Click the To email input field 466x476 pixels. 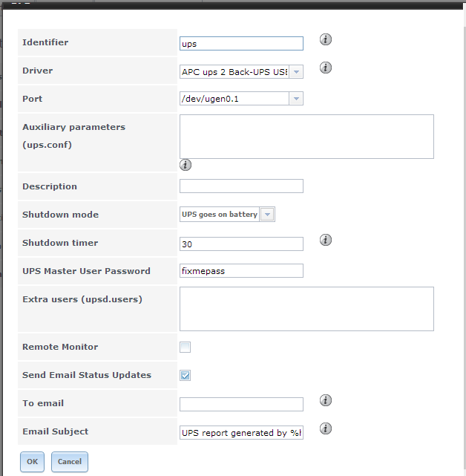tap(241, 404)
